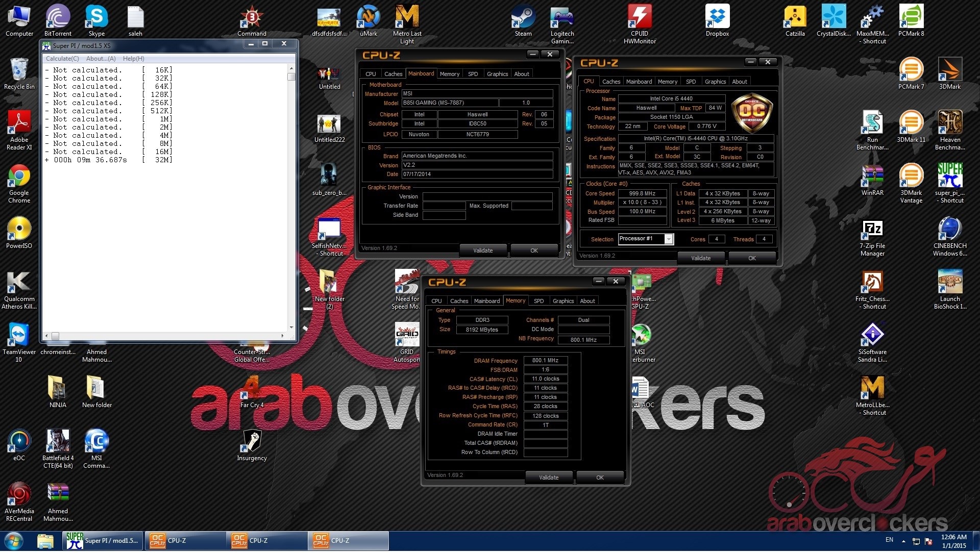Click Super PI vertical scrollbar down arrow
The width and height of the screenshot is (980, 553).
[x=291, y=328]
